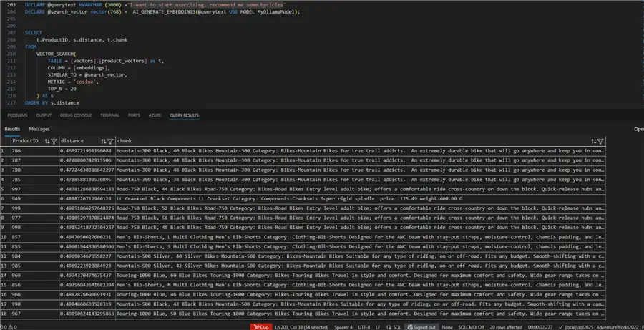Filter the chunk column
The height and width of the screenshot is (330, 644).
click(x=600, y=141)
